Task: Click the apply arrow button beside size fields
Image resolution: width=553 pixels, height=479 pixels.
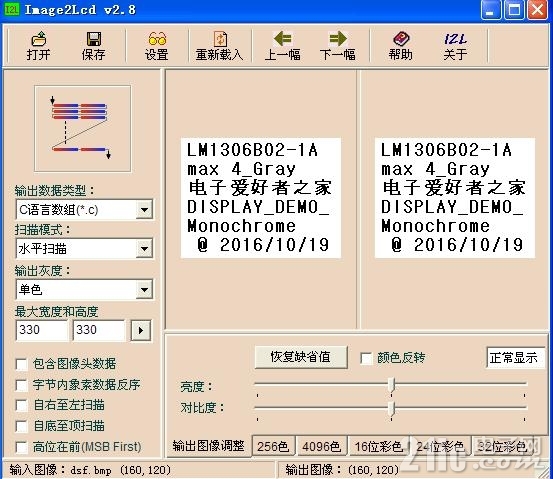Action: (141, 331)
